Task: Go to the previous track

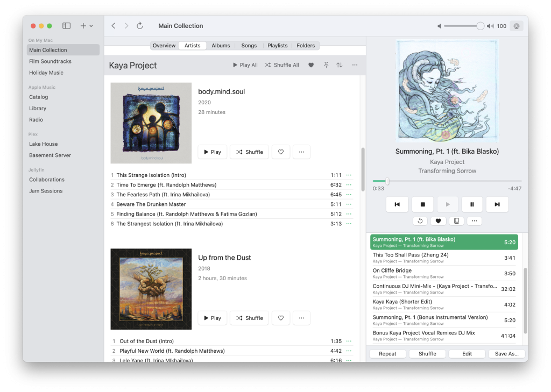Action: point(397,204)
